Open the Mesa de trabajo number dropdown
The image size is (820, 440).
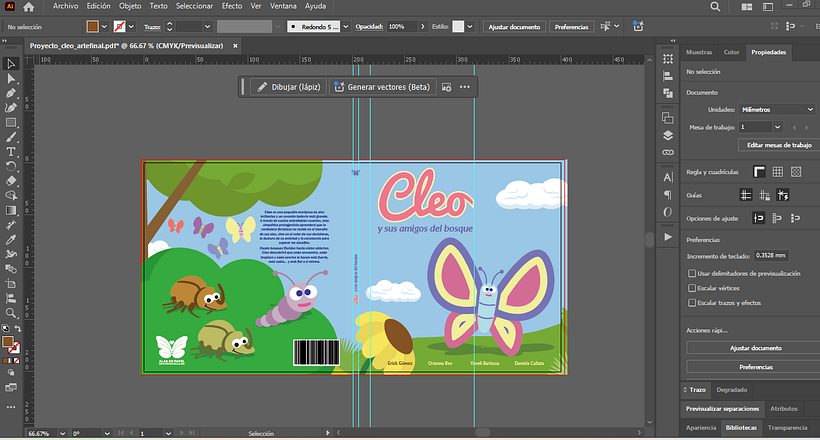pyautogui.click(x=778, y=127)
